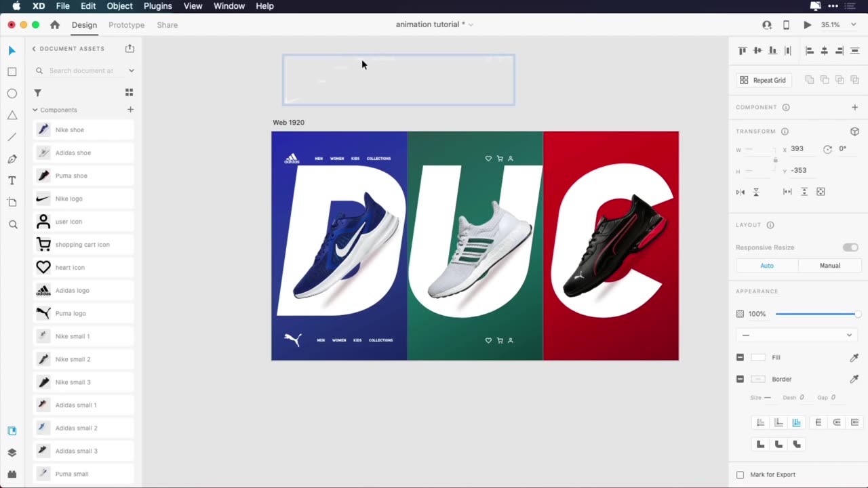Select the Ellipse tool
The height and width of the screenshot is (488, 868).
click(12, 94)
